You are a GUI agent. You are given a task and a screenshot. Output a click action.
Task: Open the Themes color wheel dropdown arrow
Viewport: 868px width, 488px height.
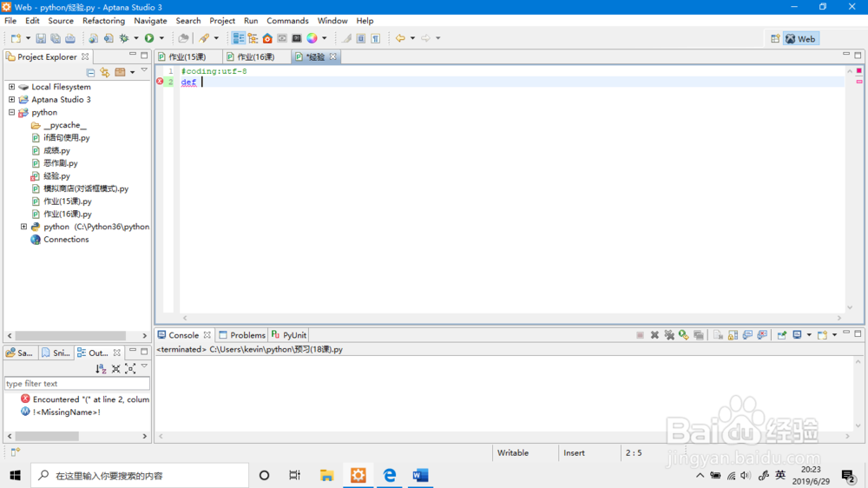(x=325, y=38)
